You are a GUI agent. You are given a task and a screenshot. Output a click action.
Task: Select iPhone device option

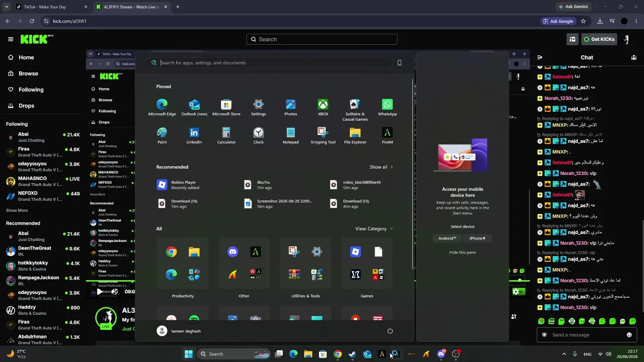tap(477, 238)
